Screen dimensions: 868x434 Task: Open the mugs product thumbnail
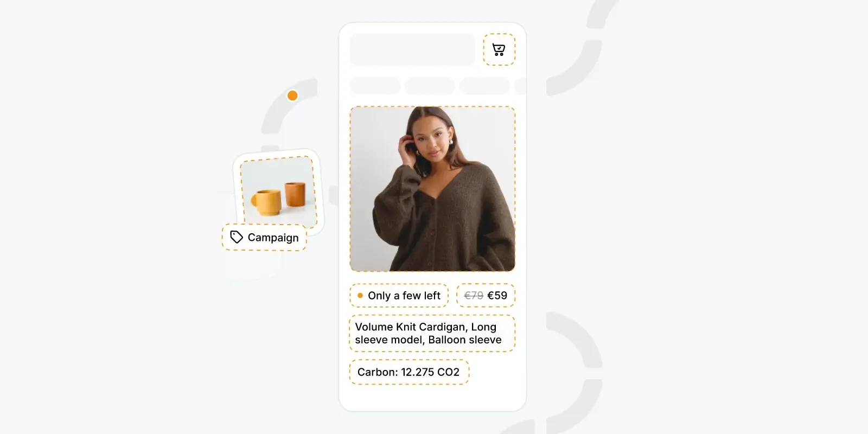pos(278,191)
